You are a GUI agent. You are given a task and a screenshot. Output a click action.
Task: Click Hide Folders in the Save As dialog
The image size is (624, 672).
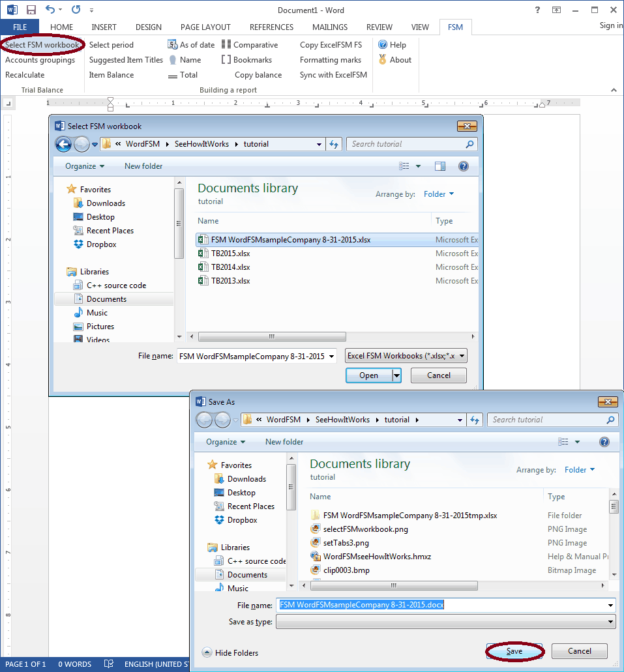(x=231, y=652)
